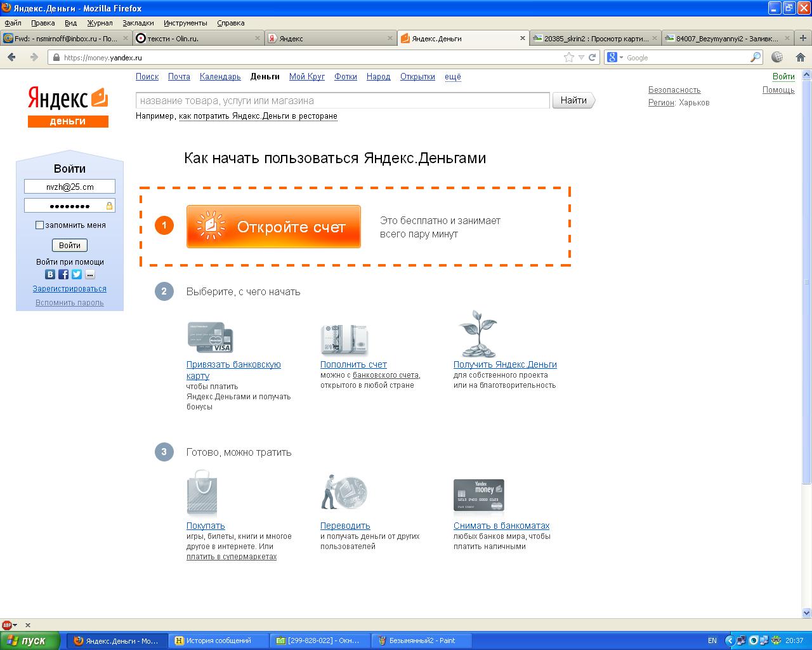Click the Регион link
This screenshot has width=812, height=650.
click(x=661, y=103)
